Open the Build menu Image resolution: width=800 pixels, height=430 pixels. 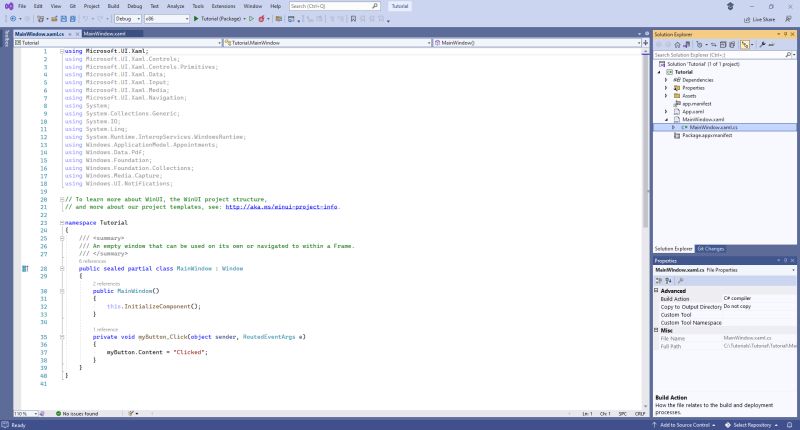113,6
